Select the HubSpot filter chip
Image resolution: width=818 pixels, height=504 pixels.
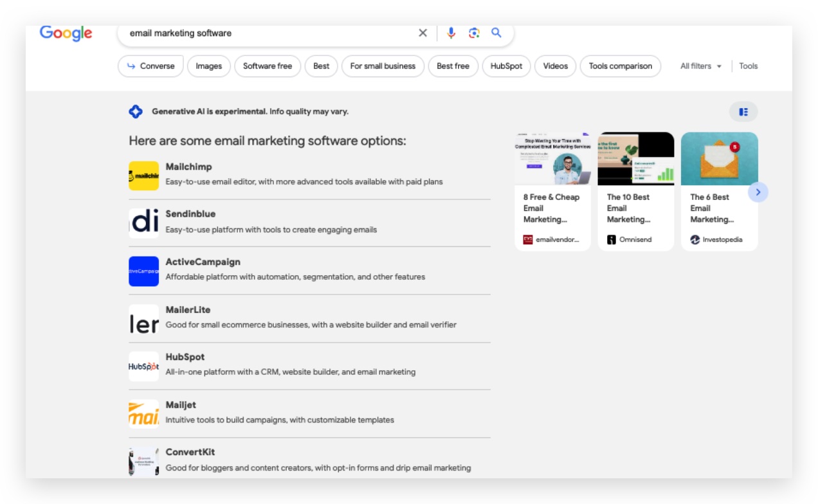pyautogui.click(x=507, y=66)
